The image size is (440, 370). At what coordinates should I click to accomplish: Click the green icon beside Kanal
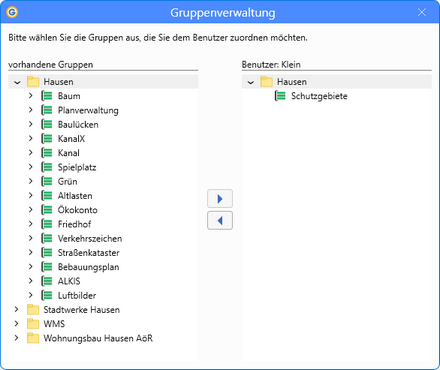click(x=47, y=153)
